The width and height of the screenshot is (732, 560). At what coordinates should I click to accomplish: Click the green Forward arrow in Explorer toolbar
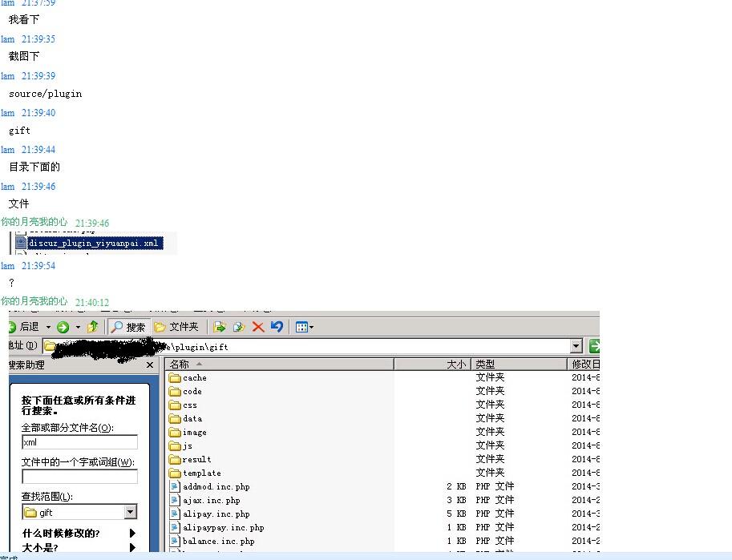[63, 327]
